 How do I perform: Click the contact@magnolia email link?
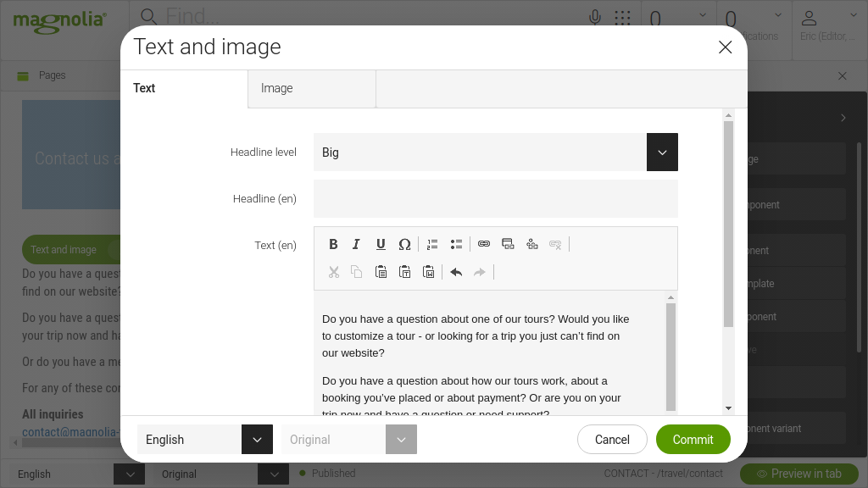point(71,432)
